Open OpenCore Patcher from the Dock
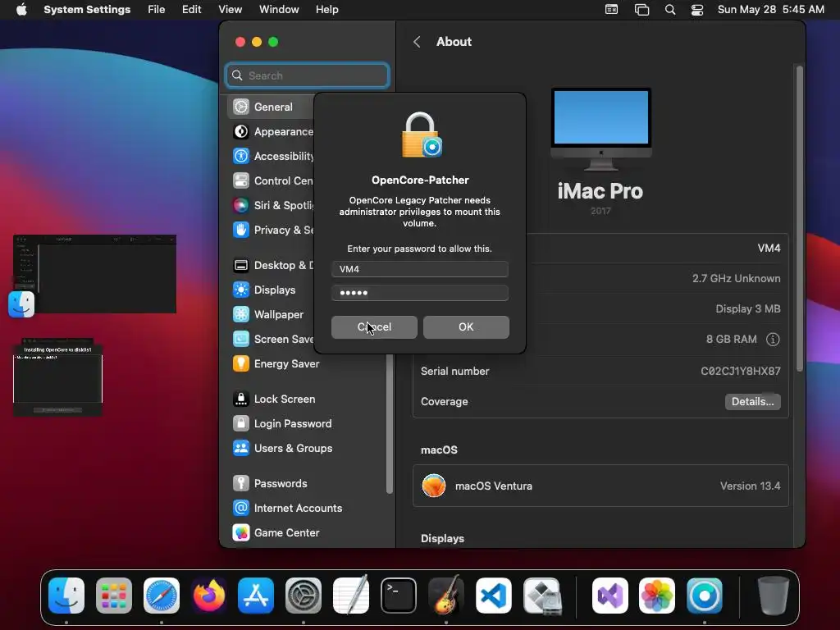The height and width of the screenshot is (630, 840). 704,596
